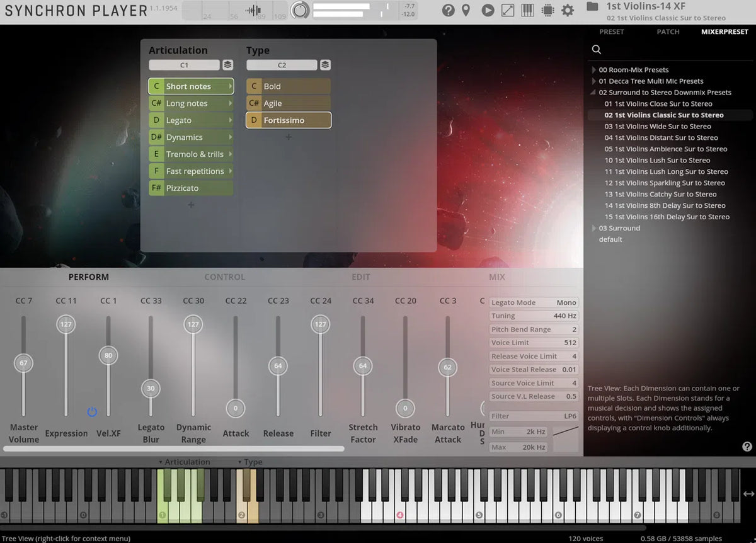Open the Filter LP6 type dropdown
Viewport: 756px width, 543px height.
click(x=534, y=416)
